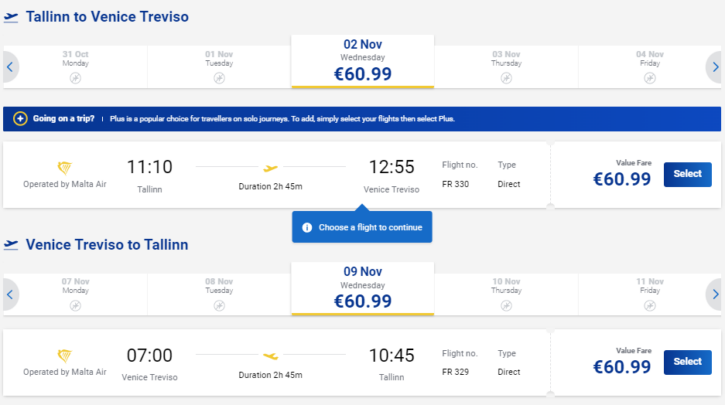The height and width of the screenshot is (405, 725).
Task: Choose the 01 Nov Tuesday date tab
Action: coord(219,65)
